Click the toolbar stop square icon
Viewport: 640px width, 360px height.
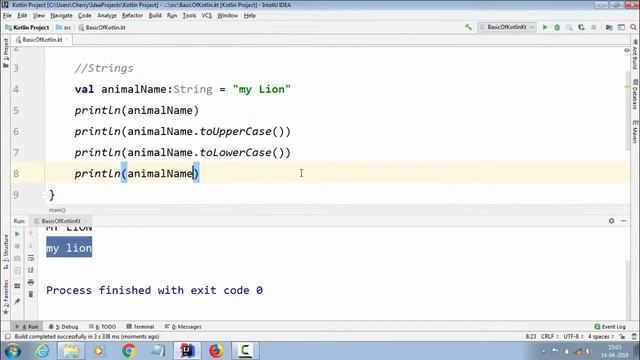pyautogui.click(x=594, y=27)
